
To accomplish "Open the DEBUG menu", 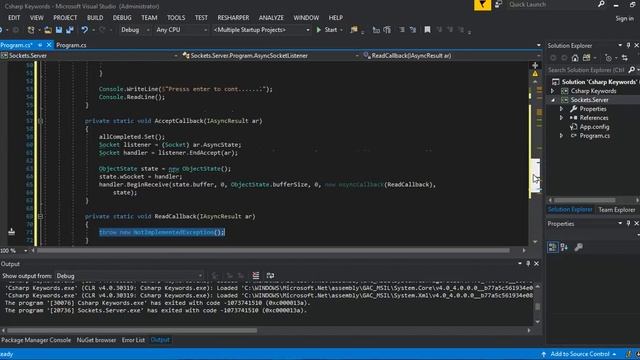I will (122, 18).
